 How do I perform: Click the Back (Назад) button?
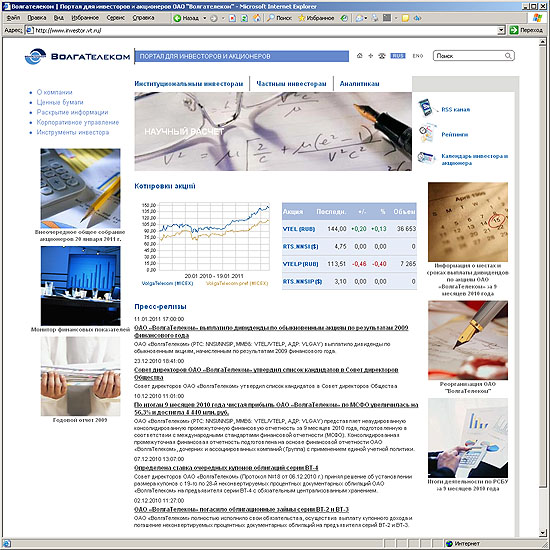coord(187,18)
